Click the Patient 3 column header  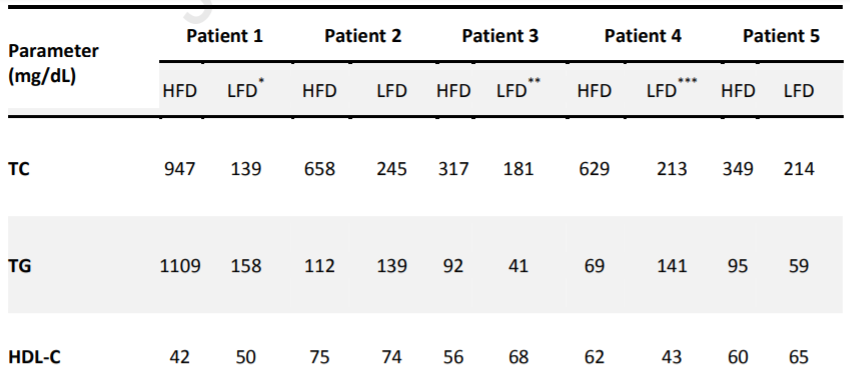click(500, 36)
